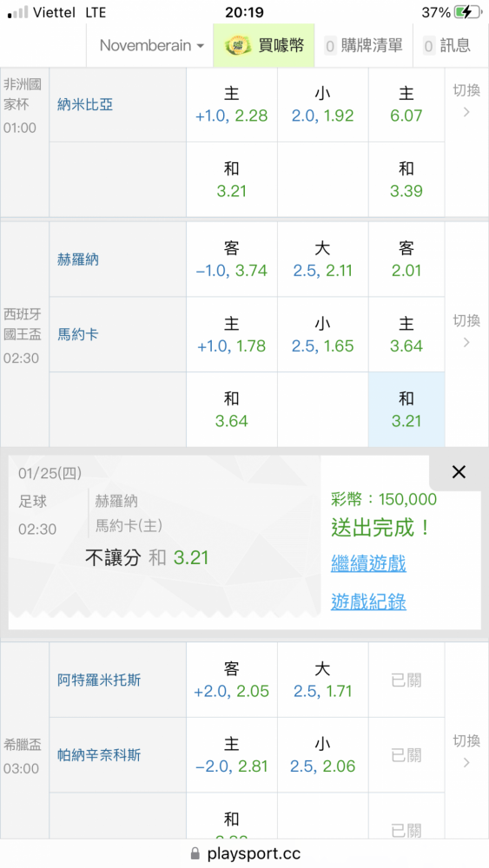Viewport: 489px width, 868px height.
Task: Tap the 買噱幣 coin icon
Action: (x=238, y=45)
